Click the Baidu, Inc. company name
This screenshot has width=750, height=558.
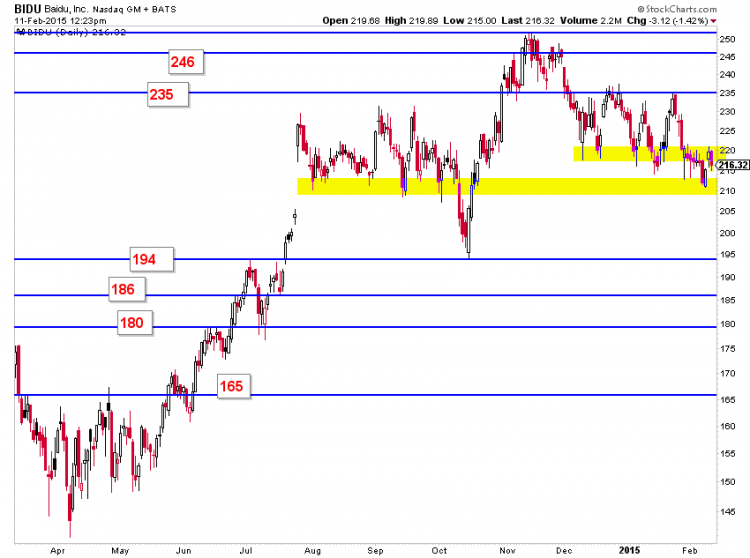66,9
